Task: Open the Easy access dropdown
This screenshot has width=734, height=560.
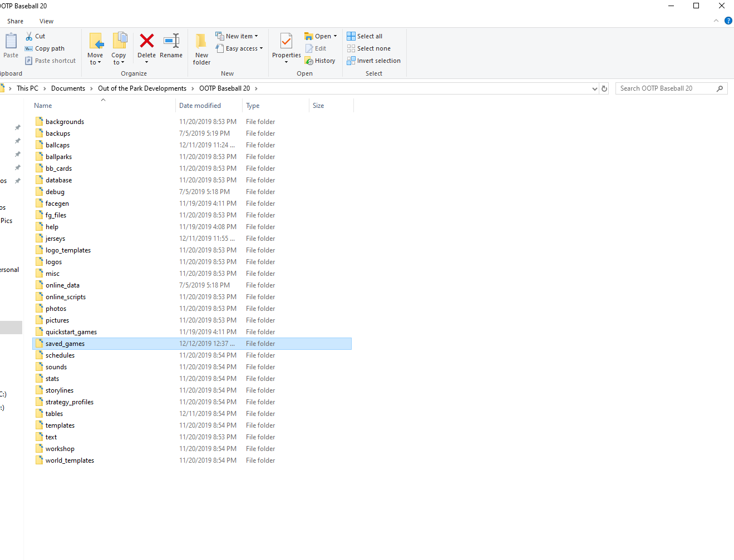Action: coord(239,48)
